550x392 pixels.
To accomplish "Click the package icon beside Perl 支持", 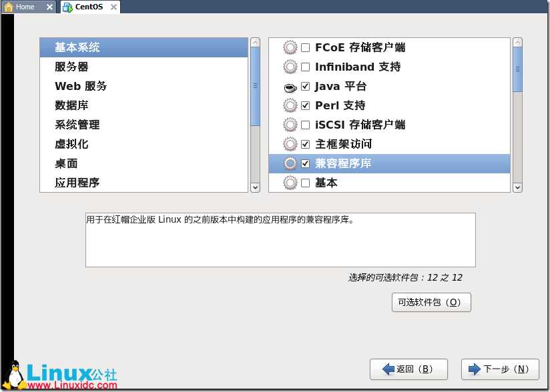I will 290,105.
